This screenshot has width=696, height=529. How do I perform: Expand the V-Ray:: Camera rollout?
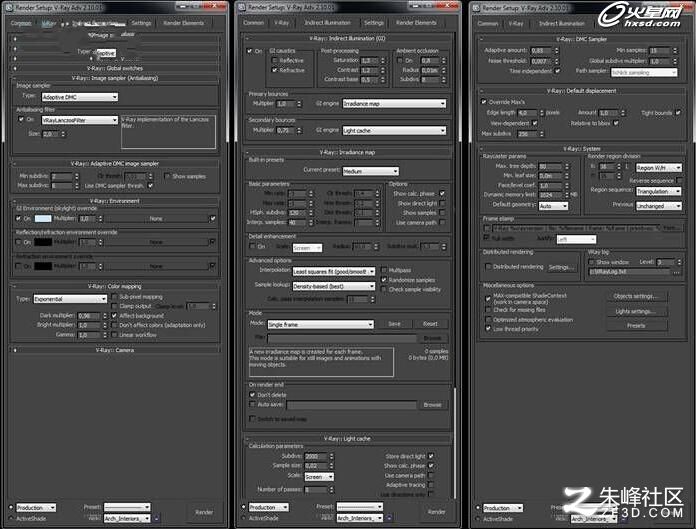(115, 350)
